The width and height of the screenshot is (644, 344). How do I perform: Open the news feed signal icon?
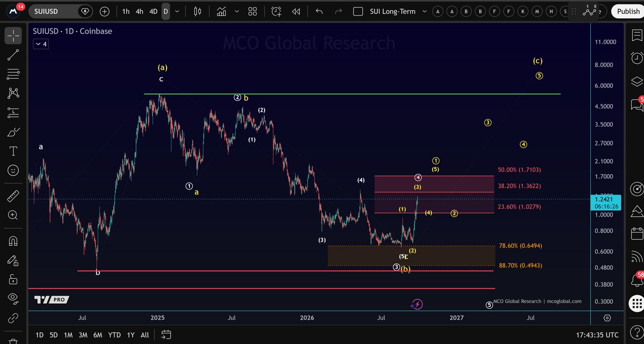636,257
